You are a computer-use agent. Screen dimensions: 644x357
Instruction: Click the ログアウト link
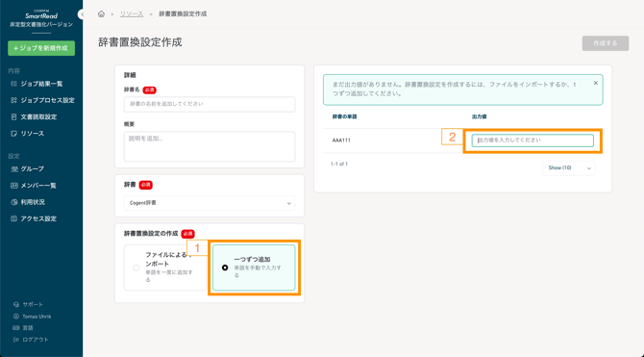[x=36, y=340]
